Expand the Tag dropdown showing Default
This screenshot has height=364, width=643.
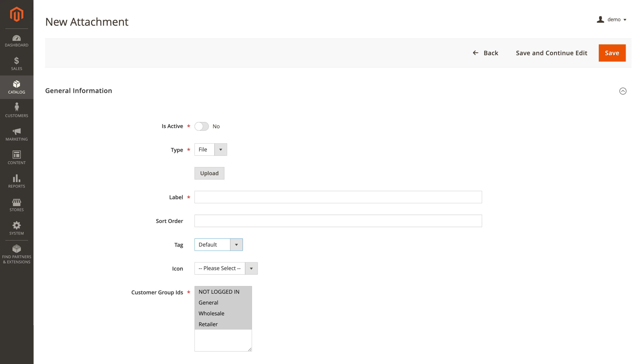pos(236,245)
